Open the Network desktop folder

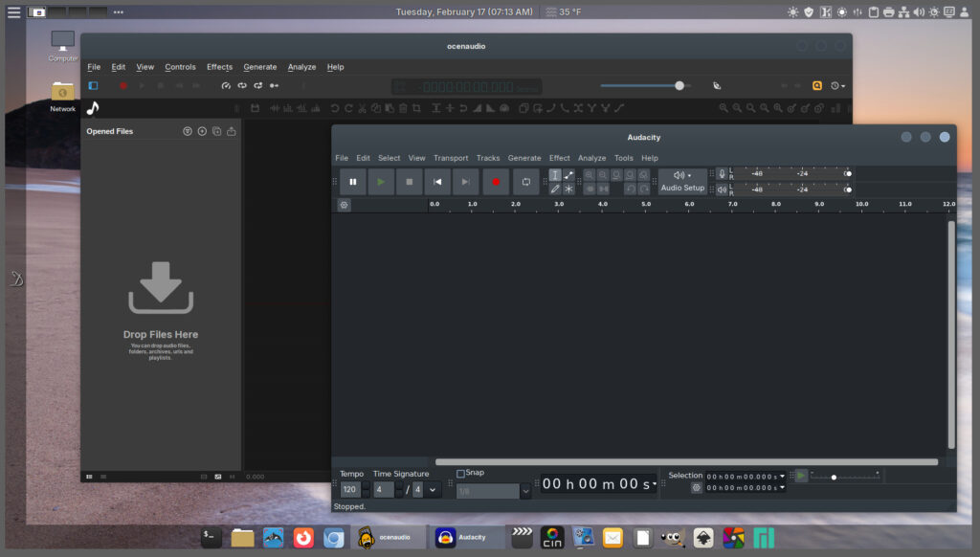pos(62,97)
